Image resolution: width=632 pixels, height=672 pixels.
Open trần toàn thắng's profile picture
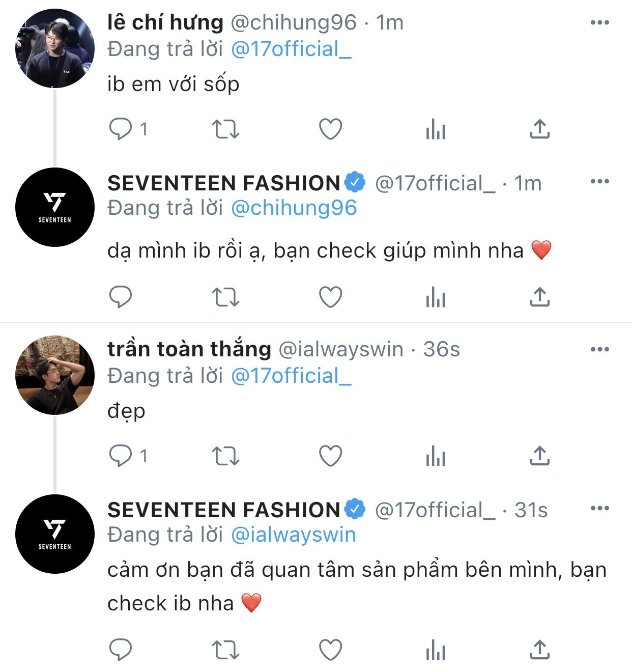click(54, 375)
